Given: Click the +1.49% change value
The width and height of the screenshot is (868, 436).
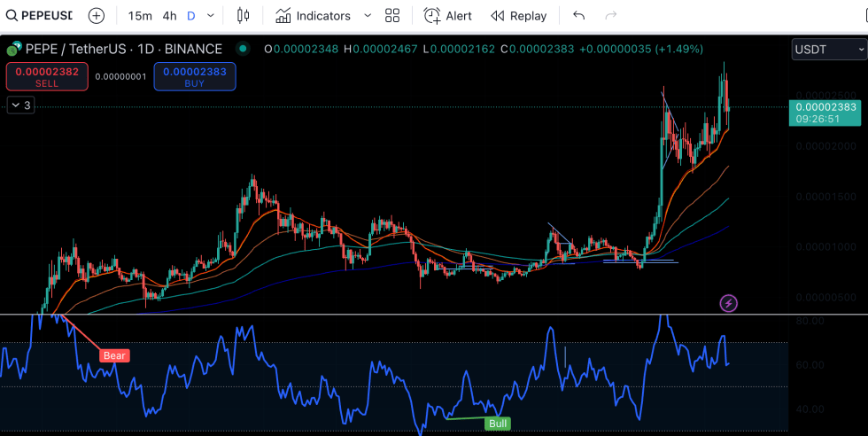Looking at the screenshot, I should click(x=679, y=50).
